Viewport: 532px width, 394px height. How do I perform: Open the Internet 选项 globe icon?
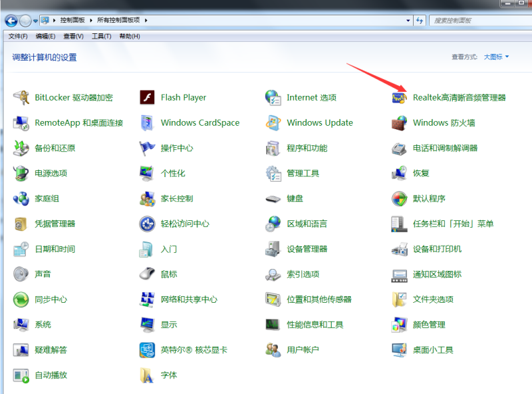pyautogui.click(x=273, y=98)
